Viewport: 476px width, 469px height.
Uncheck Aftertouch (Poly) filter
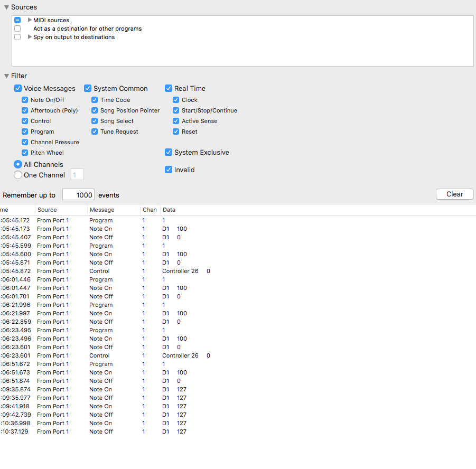tap(25, 110)
